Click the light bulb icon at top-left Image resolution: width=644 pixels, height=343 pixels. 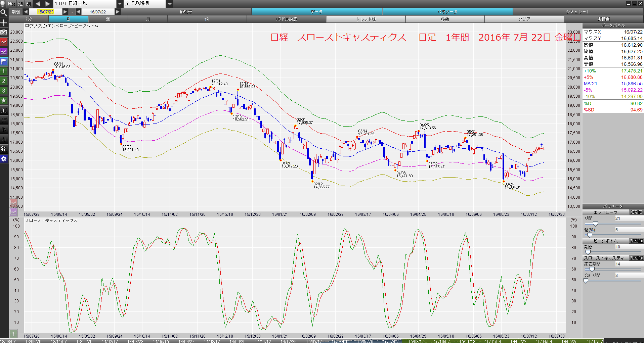pyautogui.click(x=3, y=4)
